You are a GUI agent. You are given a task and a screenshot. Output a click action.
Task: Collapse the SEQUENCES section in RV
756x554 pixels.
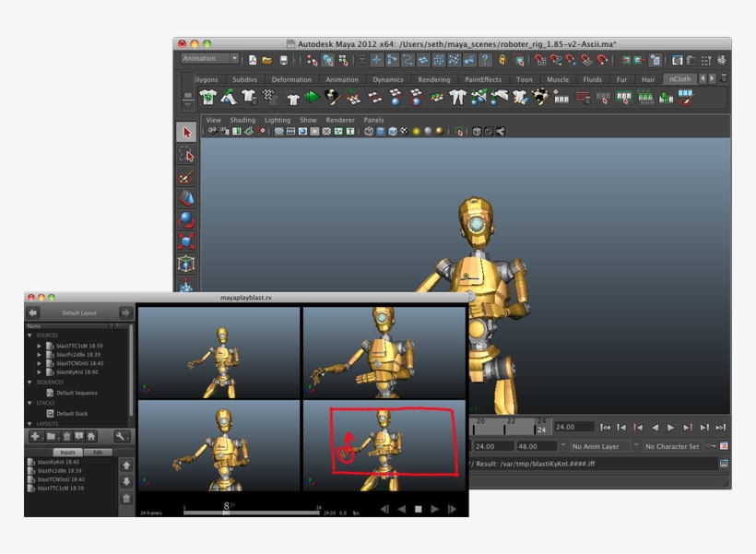pyautogui.click(x=30, y=382)
